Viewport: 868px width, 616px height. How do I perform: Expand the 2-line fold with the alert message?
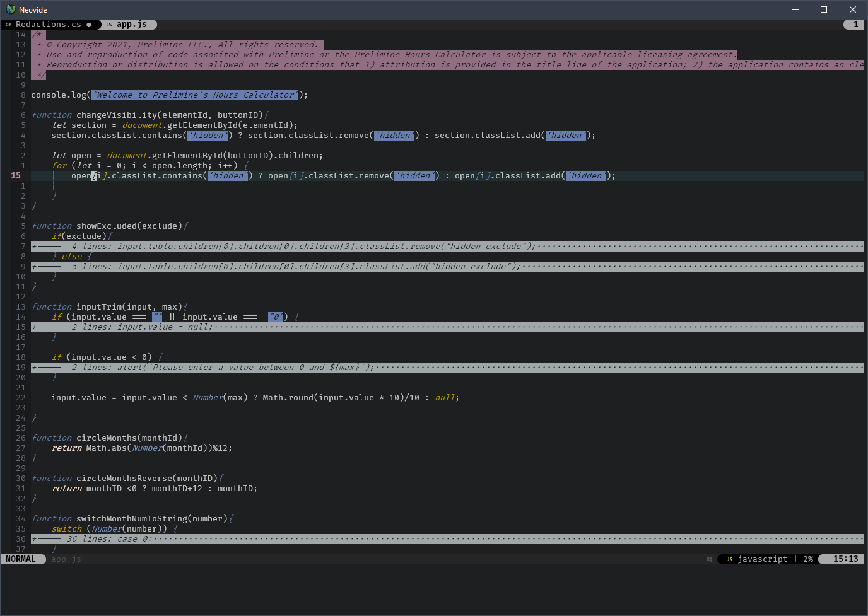(x=447, y=368)
